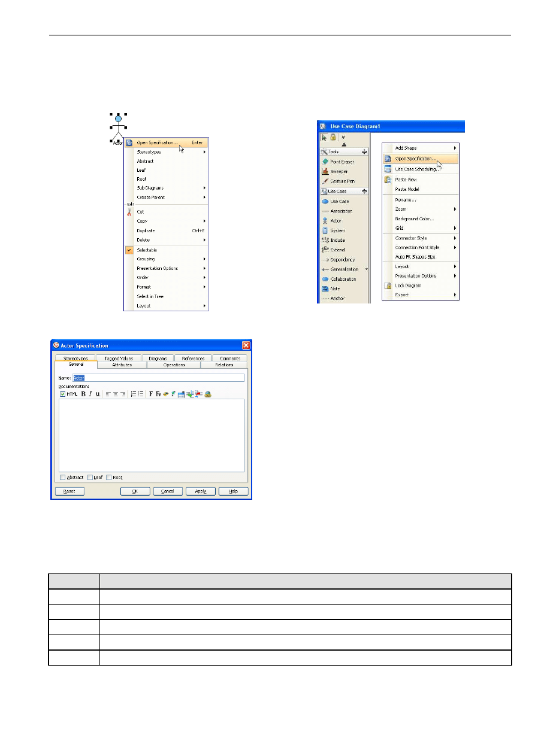This screenshot has height=756, width=535.
Task: Open Background Color option in menu
Action: click(x=414, y=218)
